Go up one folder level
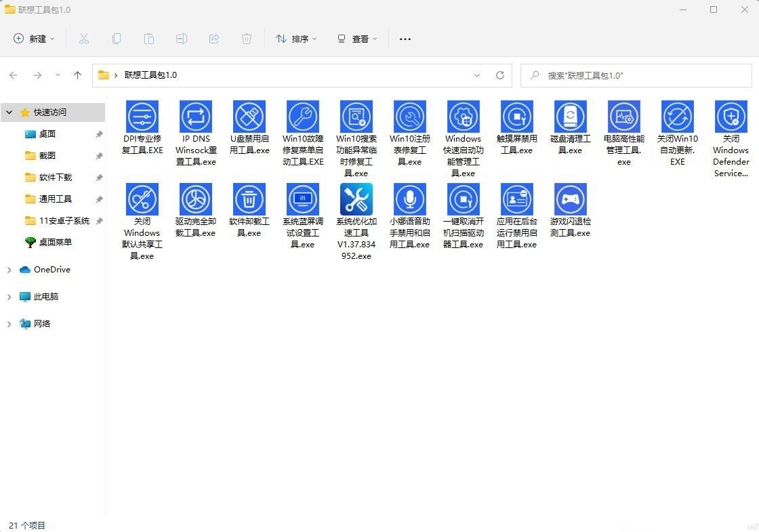 coord(77,75)
